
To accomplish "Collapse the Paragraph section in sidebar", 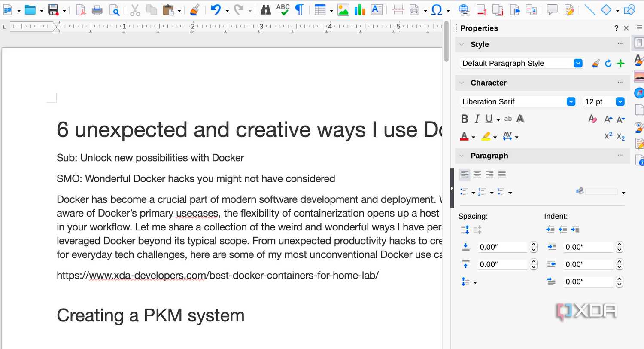I will (462, 156).
